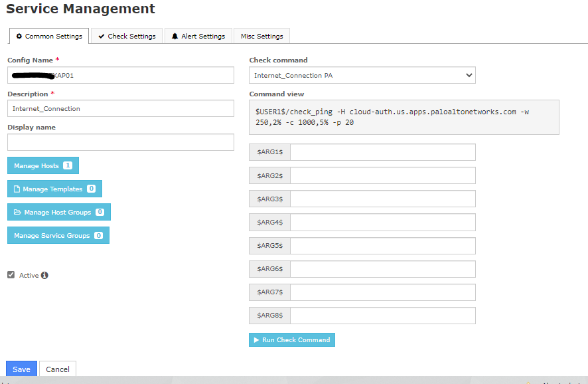
Task: Click the info icon beside Active
Action: (44, 275)
